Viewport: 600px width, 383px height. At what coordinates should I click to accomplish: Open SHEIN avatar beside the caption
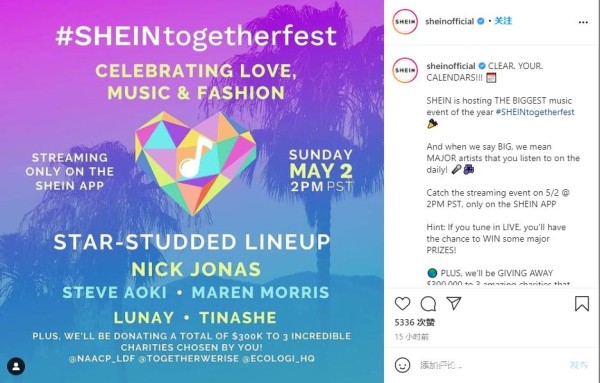tap(405, 70)
